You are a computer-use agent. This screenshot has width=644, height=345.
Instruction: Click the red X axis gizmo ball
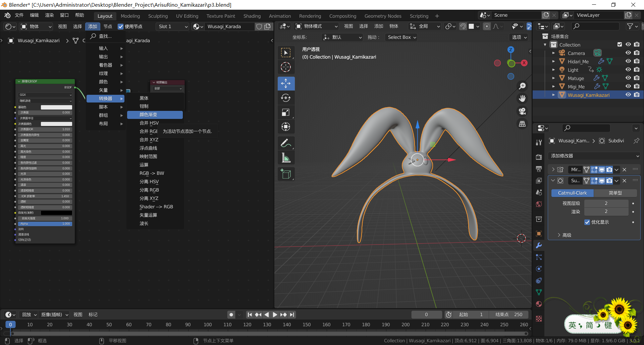(524, 63)
